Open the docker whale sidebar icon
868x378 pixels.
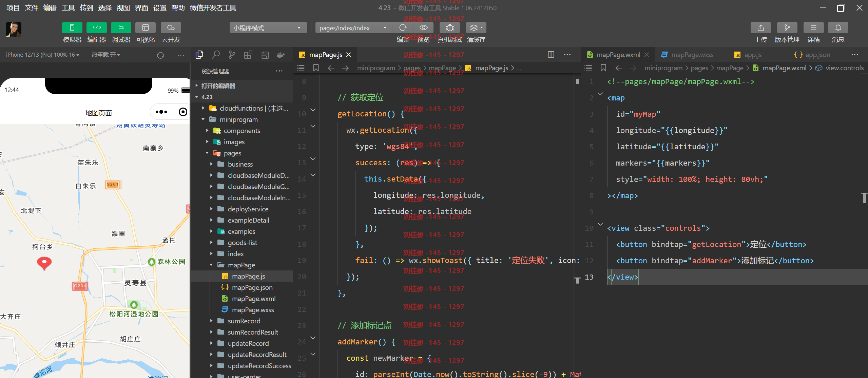pyautogui.click(x=281, y=55)
